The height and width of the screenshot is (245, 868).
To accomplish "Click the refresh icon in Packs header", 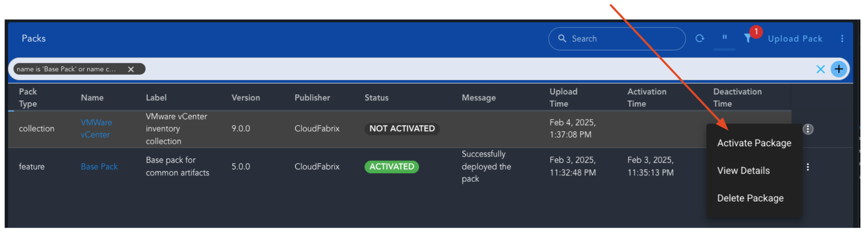I will point(699,38).
